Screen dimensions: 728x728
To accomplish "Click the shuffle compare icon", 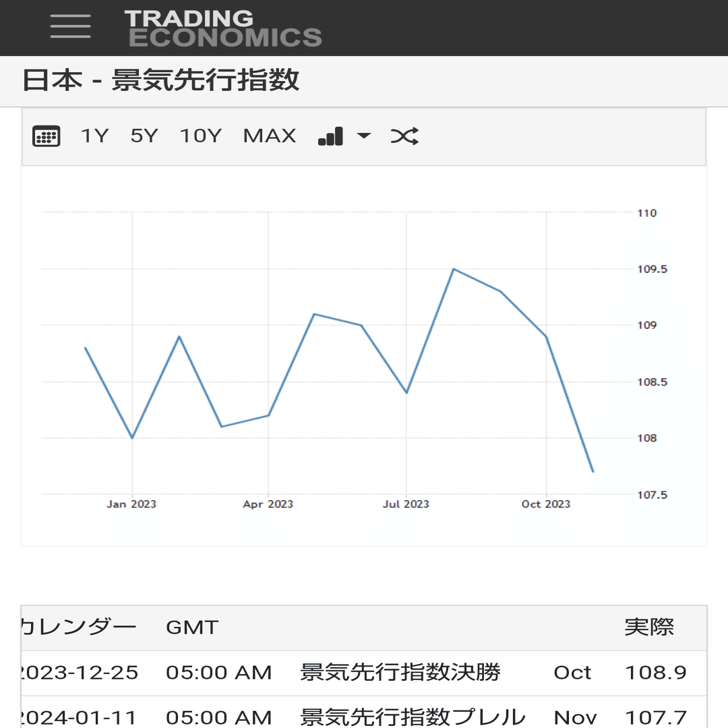I will 404,136.
